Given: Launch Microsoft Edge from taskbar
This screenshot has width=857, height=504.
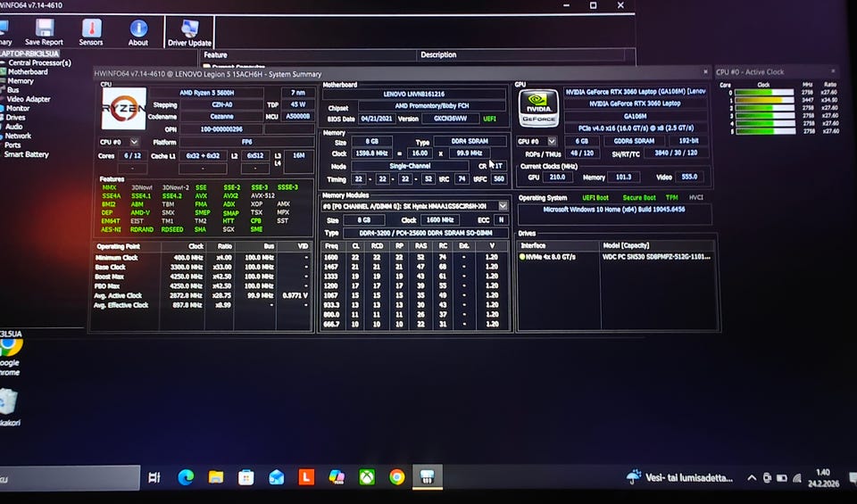Looking at the screenshot, I should [x=186, y=477].
